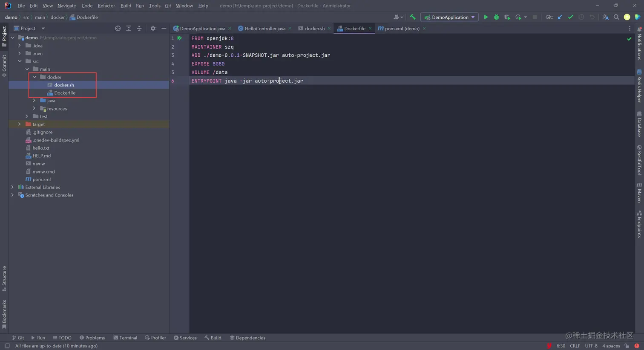This screenshot has height=350, width=644.
Task: Expand the target folder
Action: coord(20,124)
